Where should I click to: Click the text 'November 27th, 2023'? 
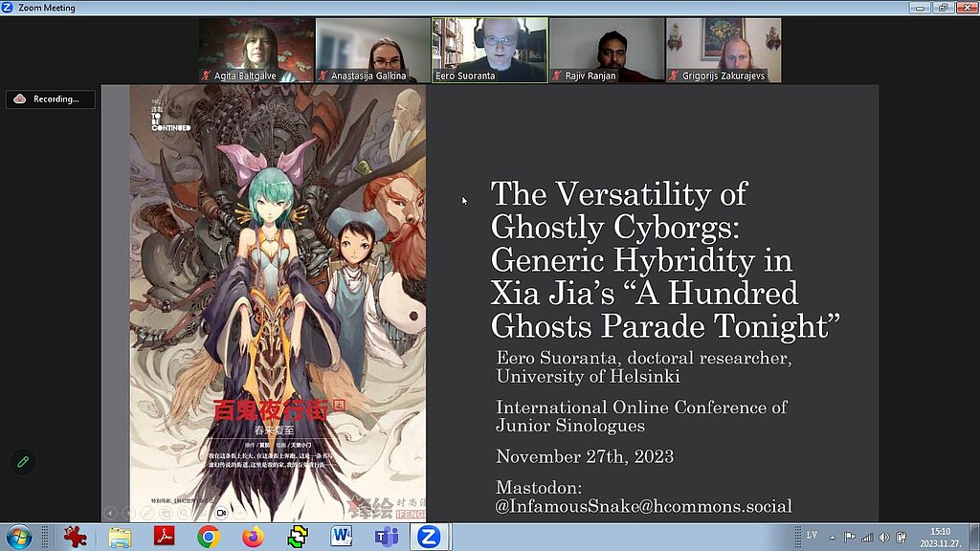(x=585, y=456)
